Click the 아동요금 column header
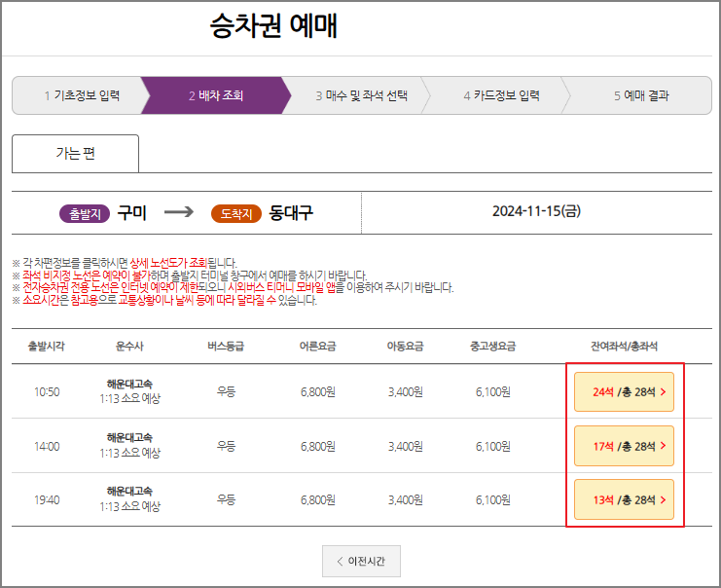The height and width of the screenshot is (588, 721). click(x=405, y=346)
